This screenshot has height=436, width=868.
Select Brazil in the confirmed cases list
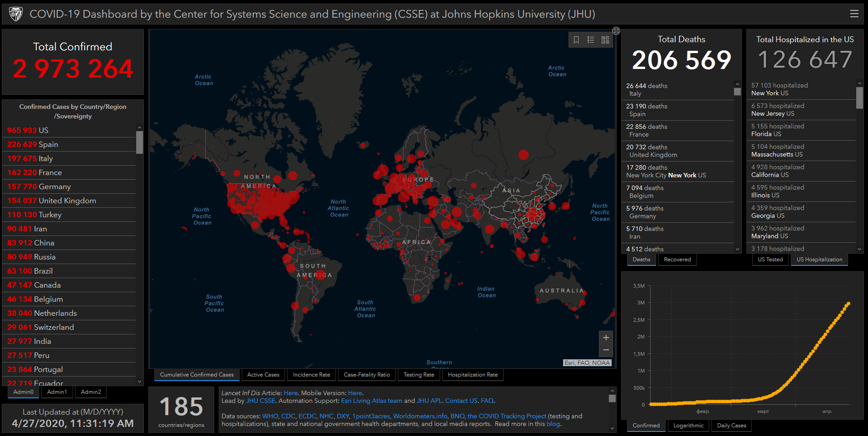69,271
